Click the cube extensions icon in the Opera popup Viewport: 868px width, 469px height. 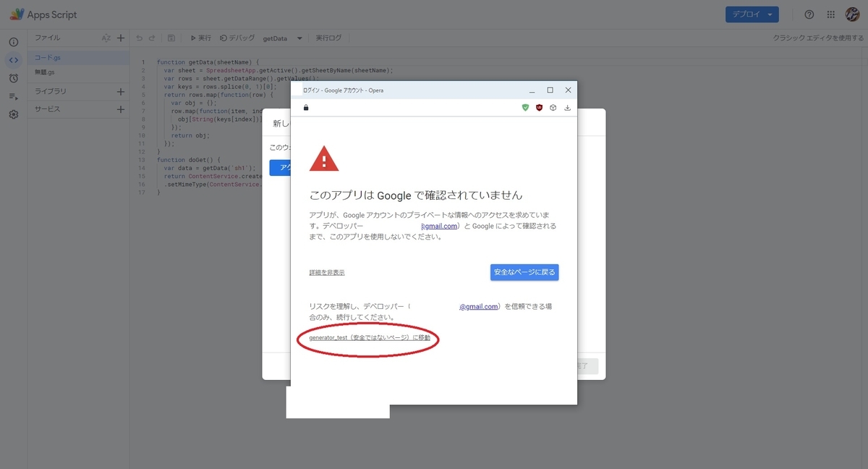pos(553,107)
